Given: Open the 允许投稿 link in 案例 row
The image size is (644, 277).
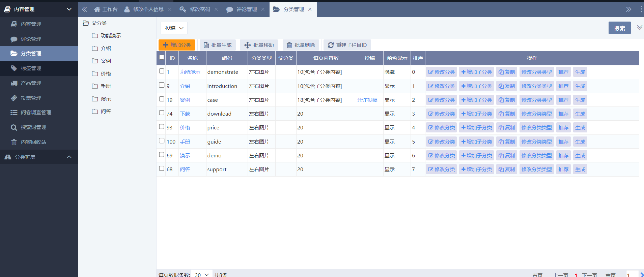Looking at the screenshot, I should [367, 100].
